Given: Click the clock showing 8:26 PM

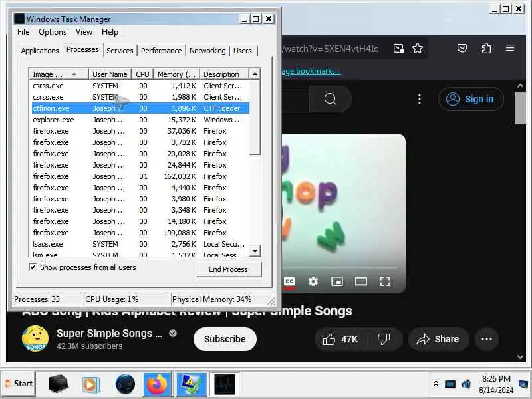Looking at the screenshot, I should [x=496, y=384].
